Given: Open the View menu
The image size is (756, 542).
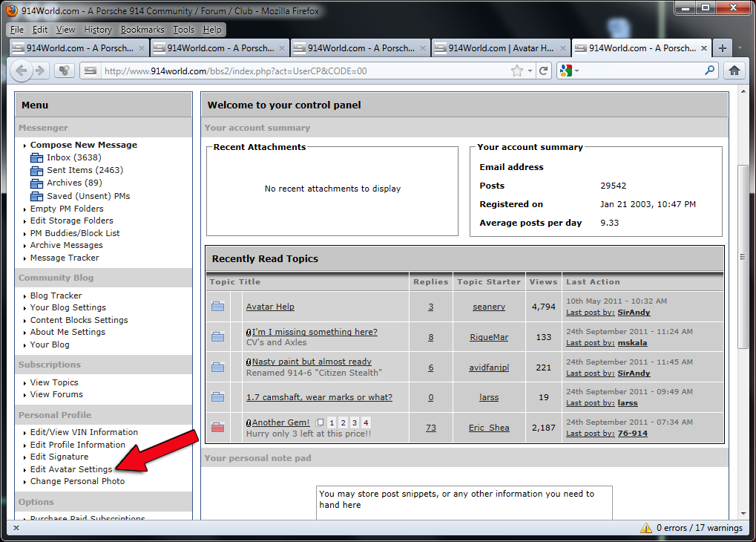Looking at the screenshot, I should [x=65, y=30].
